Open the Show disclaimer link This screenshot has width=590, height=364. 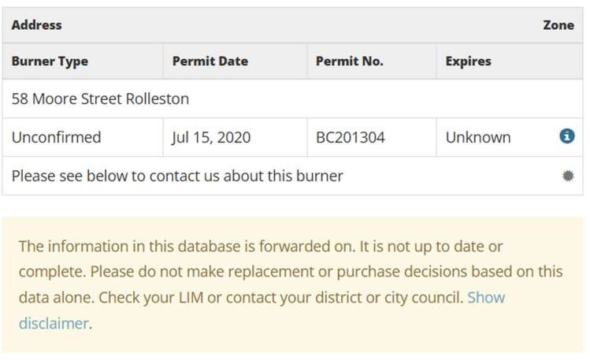coord(485,298)
